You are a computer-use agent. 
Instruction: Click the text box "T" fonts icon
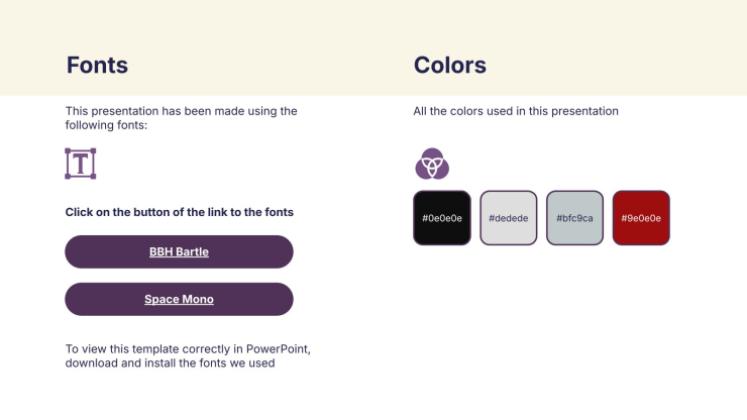80,163
